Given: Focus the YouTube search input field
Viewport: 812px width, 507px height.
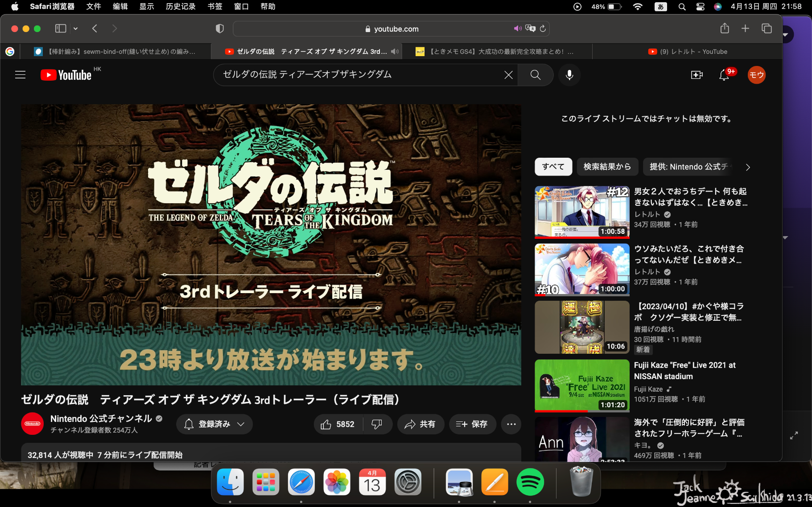Looking at the screenshot, I should tap(361, 75).
